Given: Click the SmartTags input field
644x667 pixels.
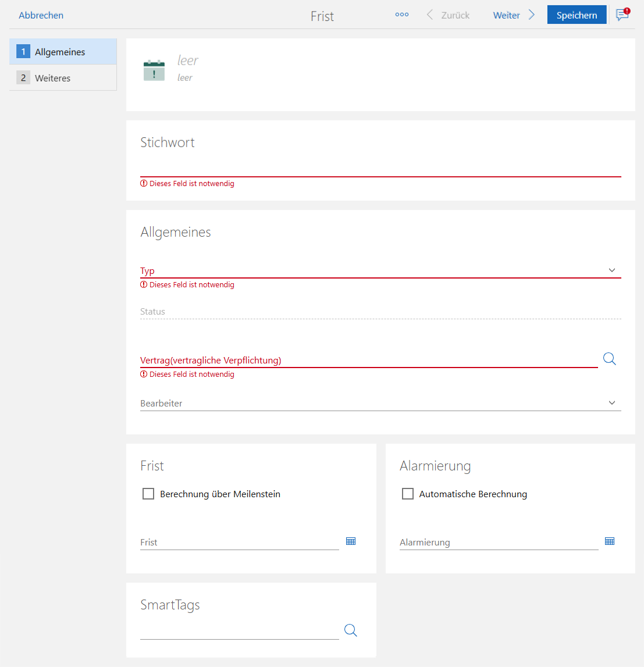Looking at the screenshot, I should 239,631.
